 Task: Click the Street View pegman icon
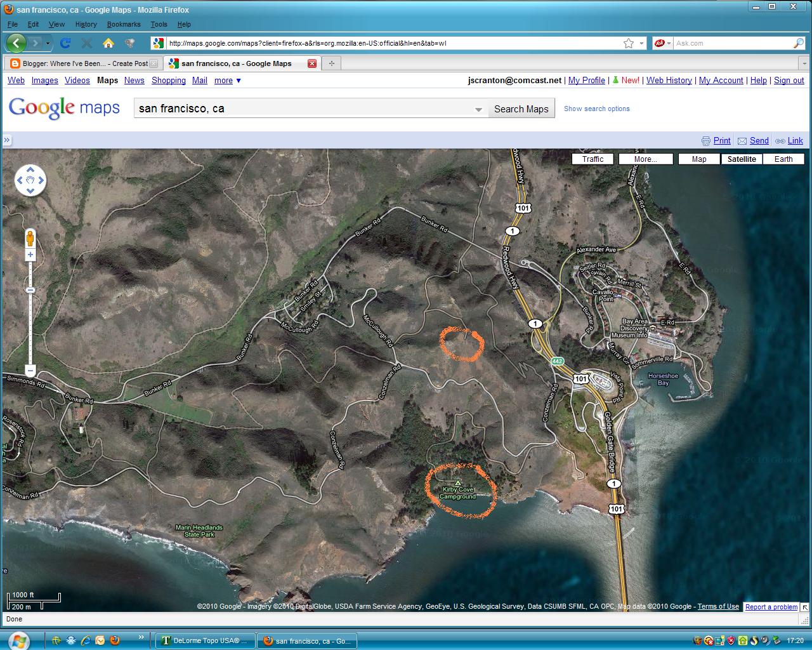(x=30, y=238)
